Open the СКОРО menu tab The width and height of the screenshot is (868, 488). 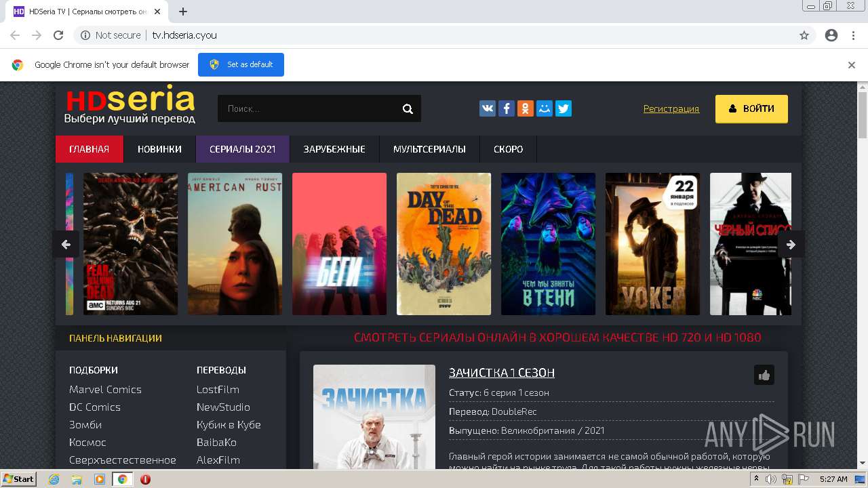509,149
